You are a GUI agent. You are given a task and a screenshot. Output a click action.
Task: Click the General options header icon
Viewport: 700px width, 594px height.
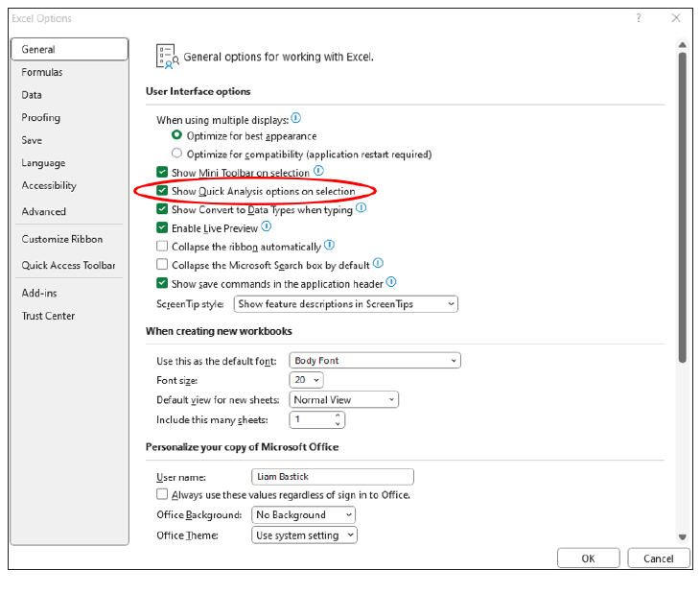[168, 57]
